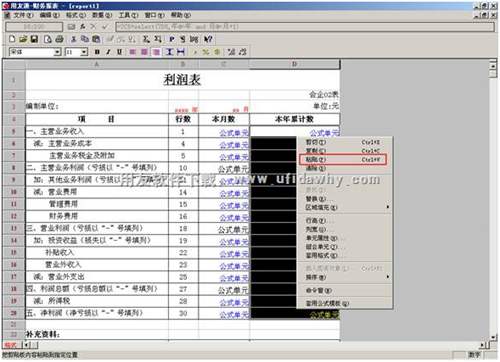Open the font size dropdown

click(x=84, y=52)
